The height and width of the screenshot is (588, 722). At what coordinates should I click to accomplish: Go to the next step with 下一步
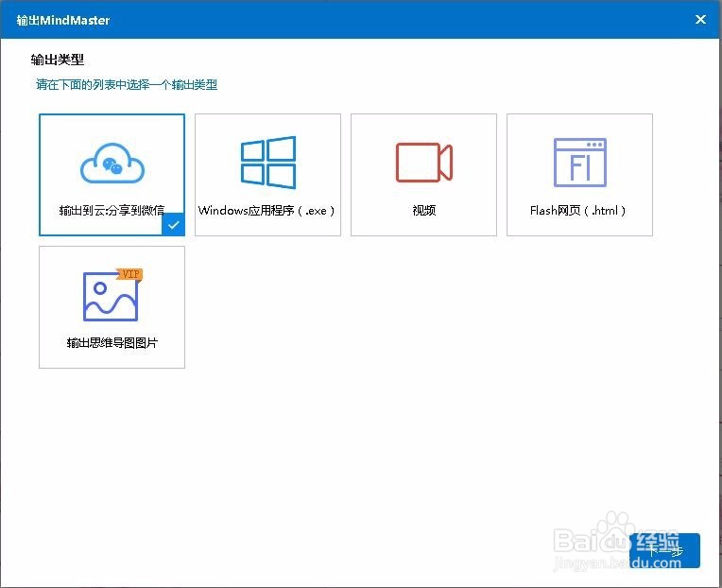[665, 550]
